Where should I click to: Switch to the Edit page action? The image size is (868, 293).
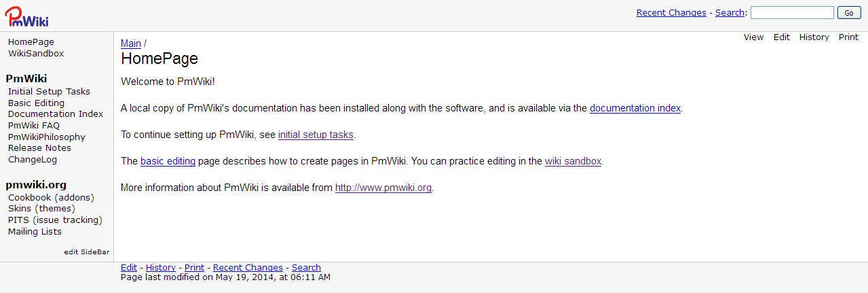(781, 37)
